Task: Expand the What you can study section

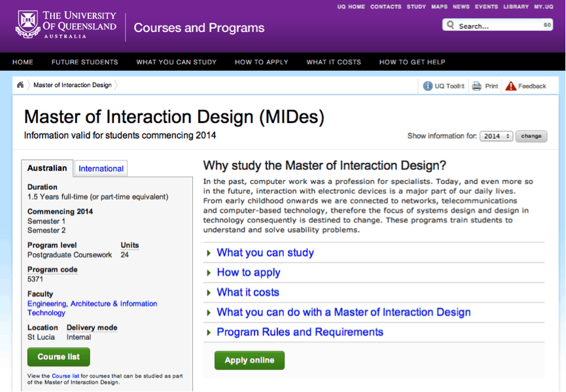Action: 265,253
